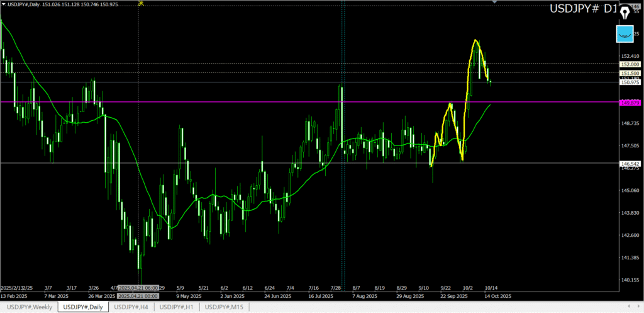Click the 2025.04.21 00:00 date label

coord(138,295)
